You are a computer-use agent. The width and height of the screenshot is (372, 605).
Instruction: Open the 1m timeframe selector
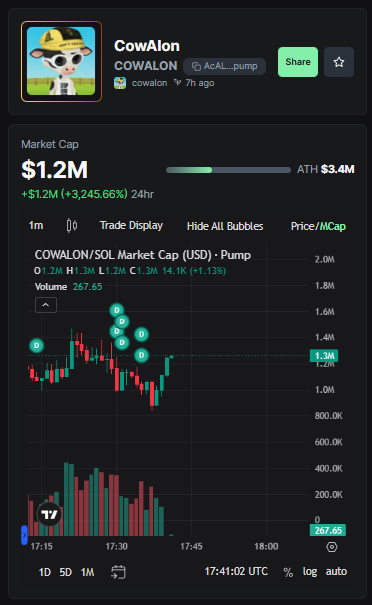tap(36, 225)
